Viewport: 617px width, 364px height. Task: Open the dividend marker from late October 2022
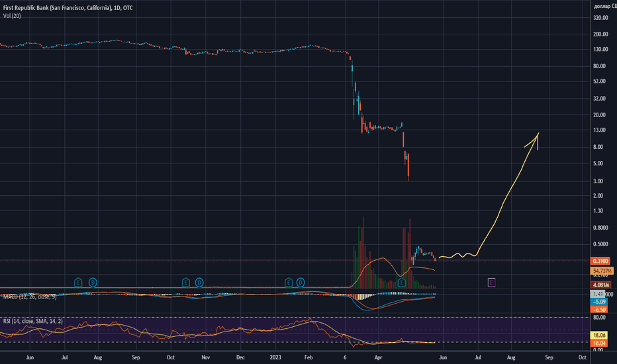[199, 282]
